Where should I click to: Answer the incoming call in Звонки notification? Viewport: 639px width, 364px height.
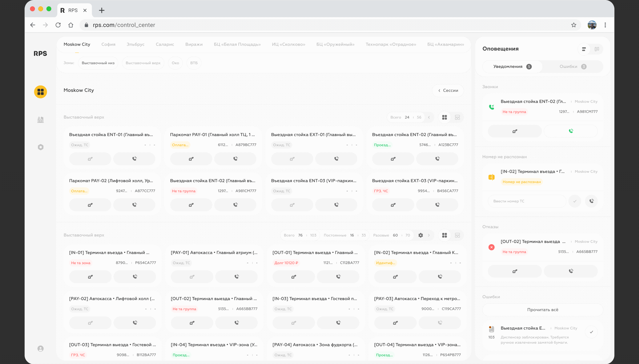(x=571, y=131)
